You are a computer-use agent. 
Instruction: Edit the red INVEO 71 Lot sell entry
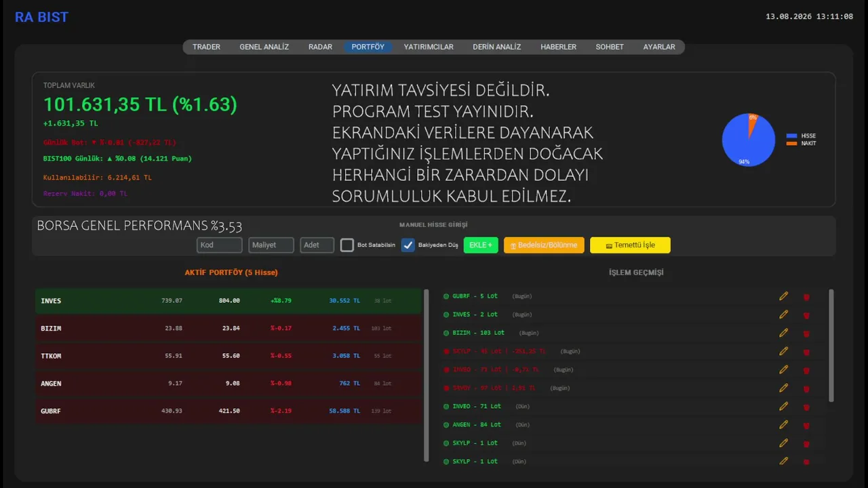click(784, 369)
